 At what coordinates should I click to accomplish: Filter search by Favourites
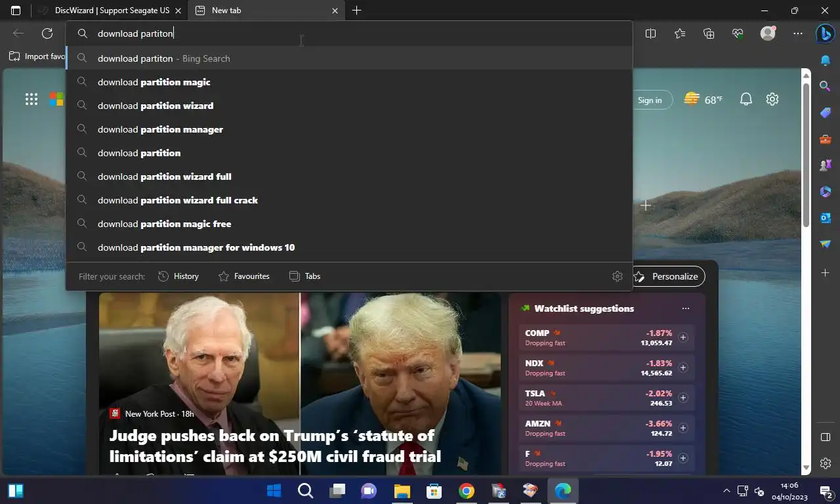coord(243,276)
